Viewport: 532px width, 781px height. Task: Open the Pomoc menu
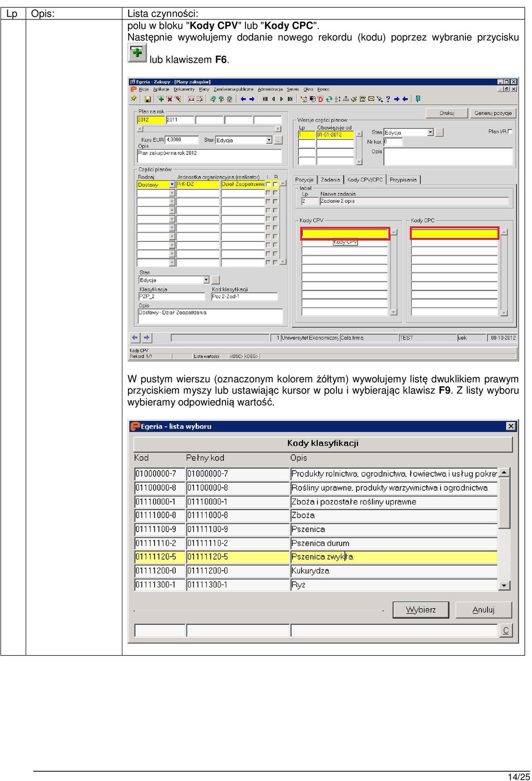coord(323,89)
